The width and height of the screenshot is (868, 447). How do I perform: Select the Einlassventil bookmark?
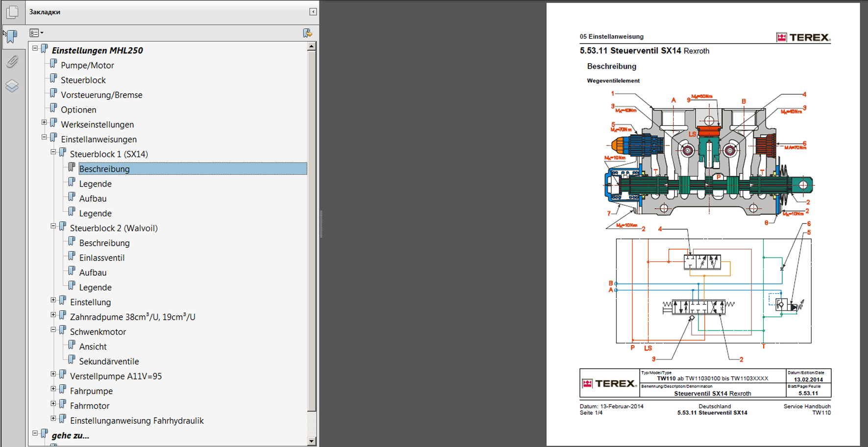[x=102, y=258]
